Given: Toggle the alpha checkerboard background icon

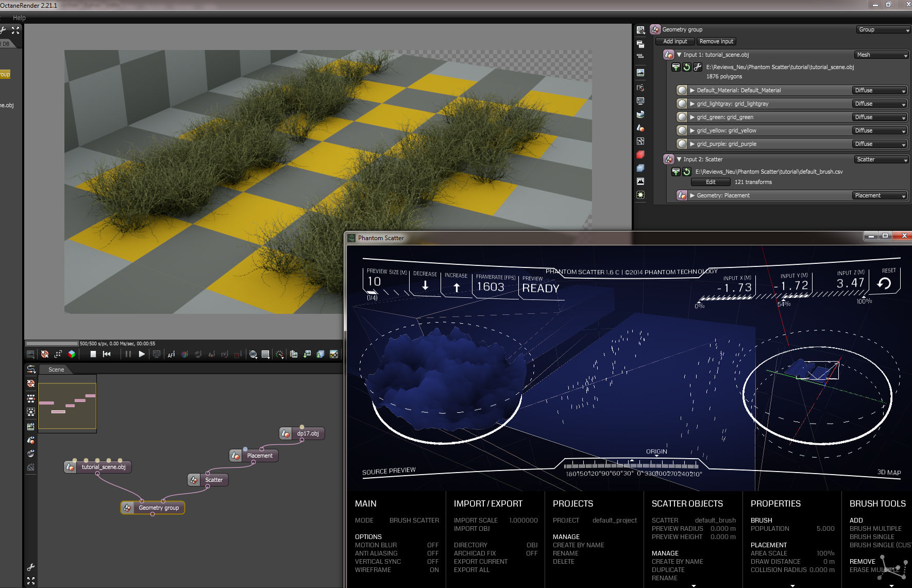Looking at the screenshot, I should pos(334,354).
